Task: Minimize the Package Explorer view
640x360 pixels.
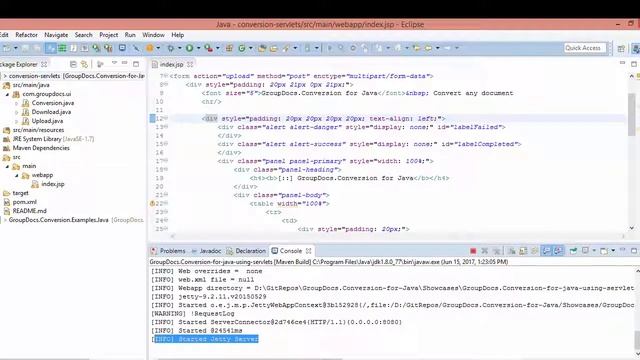Action: click(x=124, y=63)
